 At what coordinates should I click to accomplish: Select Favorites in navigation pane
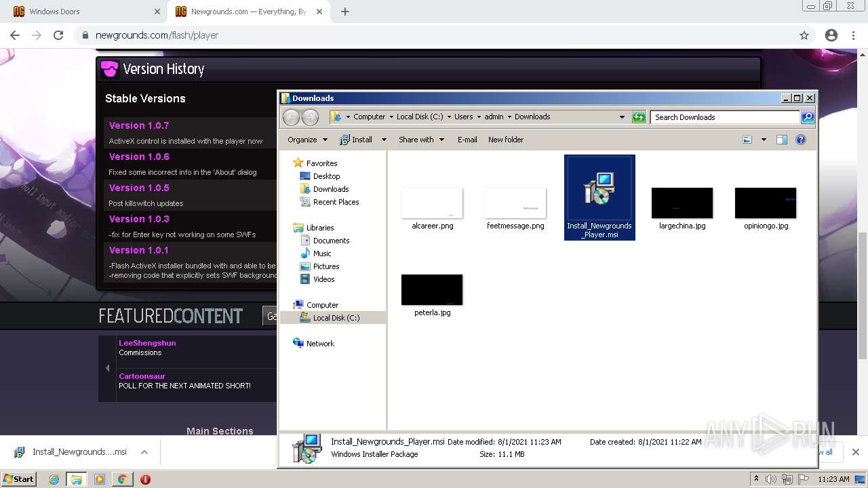[321, 163]
